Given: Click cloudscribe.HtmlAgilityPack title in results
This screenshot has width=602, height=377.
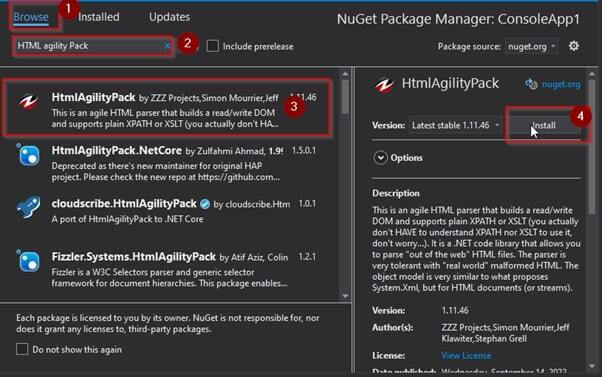Looking at the screenshot, I should (x=124, y=203).
